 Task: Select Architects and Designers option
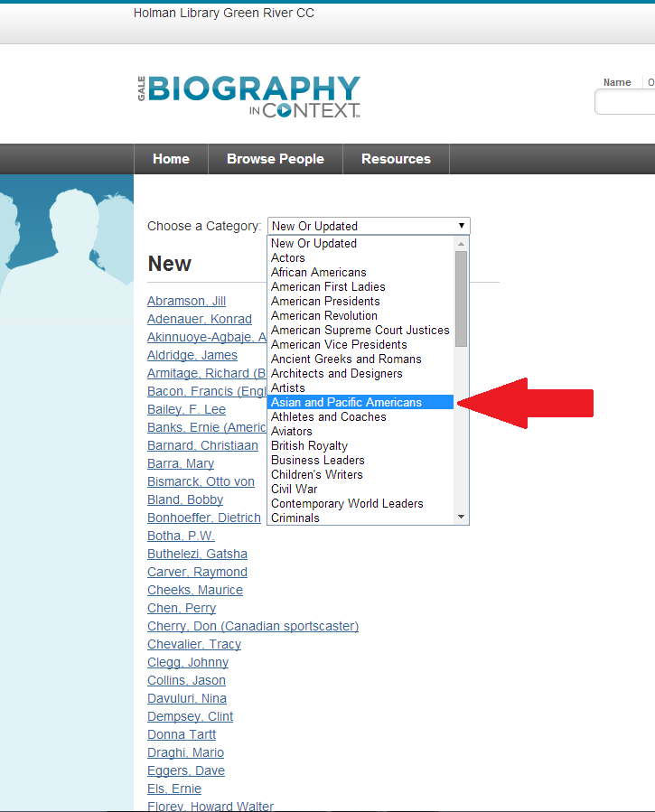tap(360, 374)
